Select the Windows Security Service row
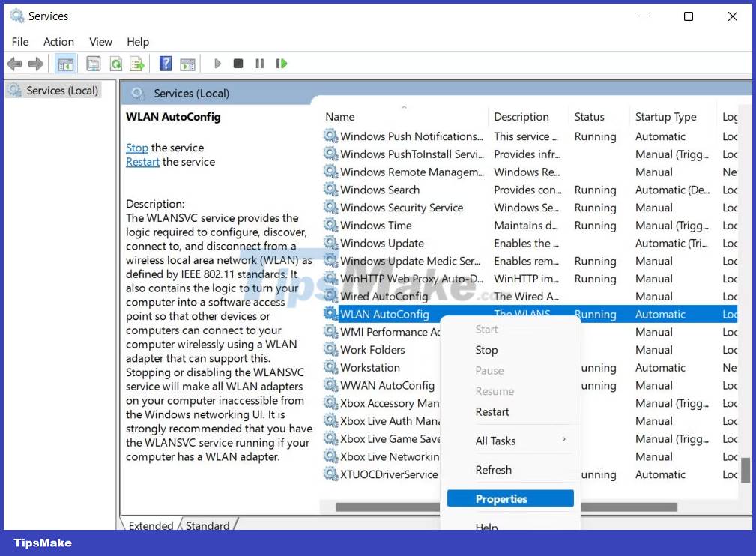The width and height of the screenshot is (756, 556). pos(529,208)
